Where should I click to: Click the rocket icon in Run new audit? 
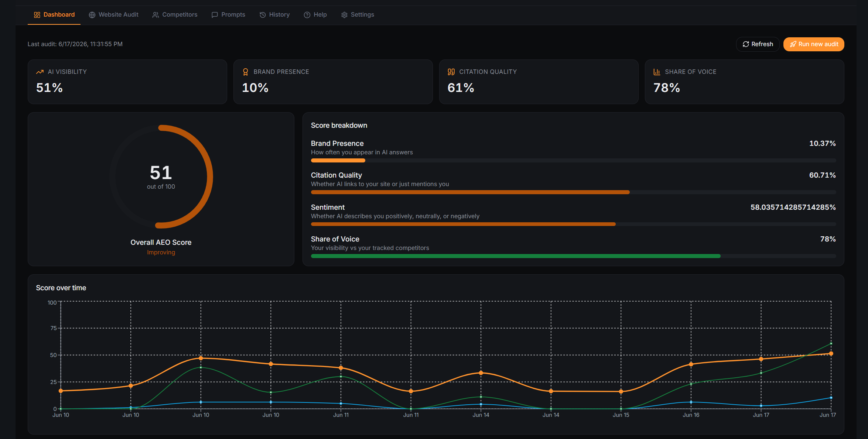click(793, 44)
